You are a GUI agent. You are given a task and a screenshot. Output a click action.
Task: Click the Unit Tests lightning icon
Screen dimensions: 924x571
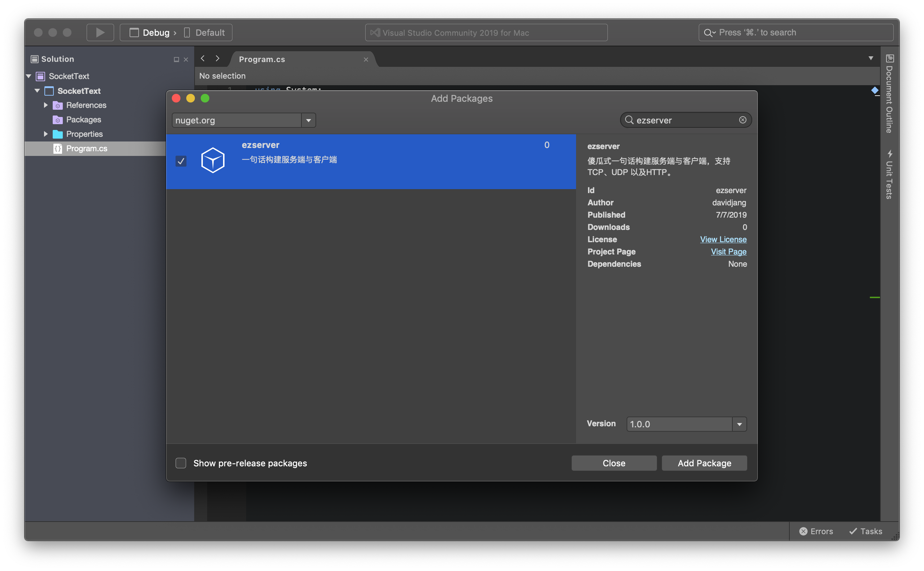click(x=890, y=154)
